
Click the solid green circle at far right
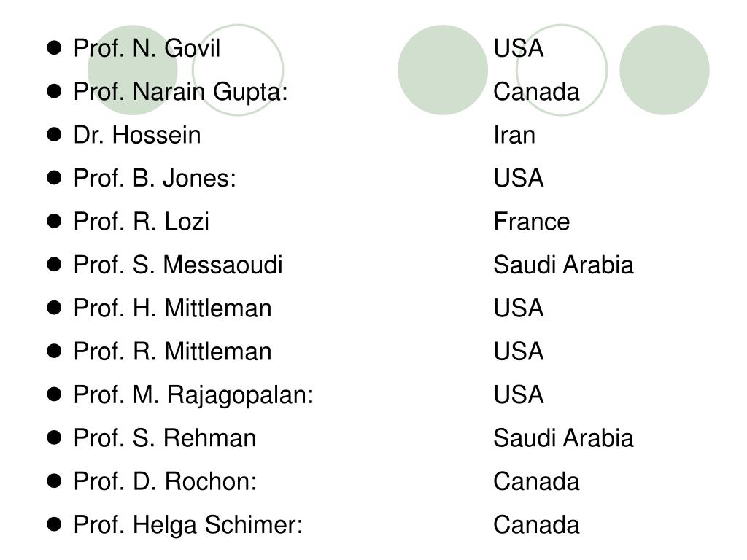tap(665, 70)
